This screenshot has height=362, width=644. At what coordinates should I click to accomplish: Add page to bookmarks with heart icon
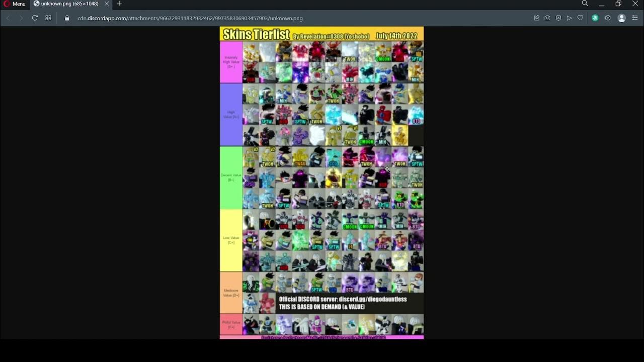tap(580, 18)
